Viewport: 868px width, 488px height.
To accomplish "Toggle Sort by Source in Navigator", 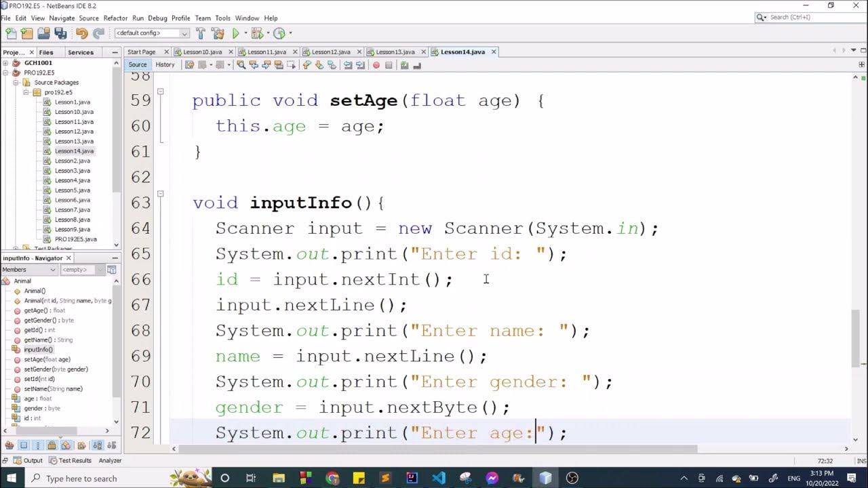I will 112,445.
